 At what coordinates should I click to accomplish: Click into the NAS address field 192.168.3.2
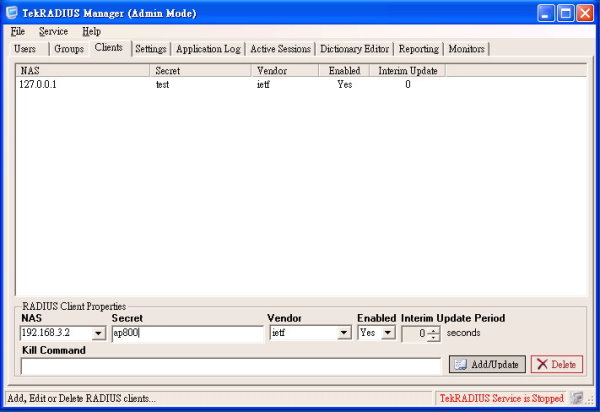[56, 333]
